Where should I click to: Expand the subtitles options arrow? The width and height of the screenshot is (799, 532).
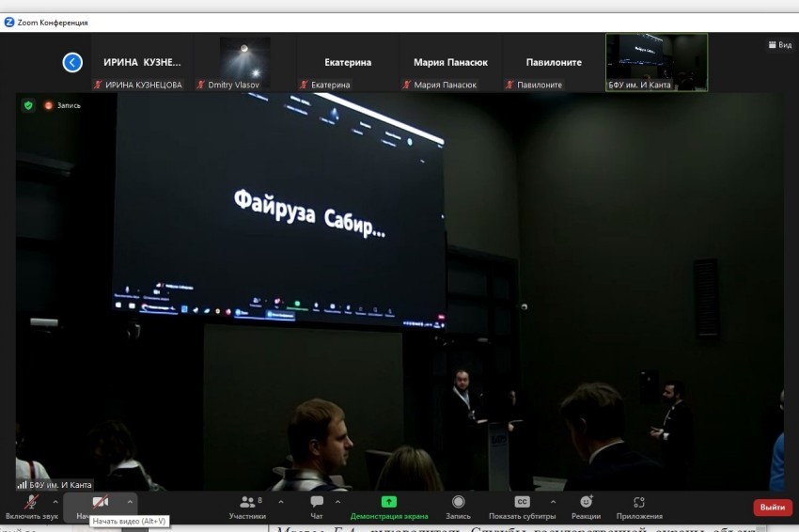click(553, 502)
